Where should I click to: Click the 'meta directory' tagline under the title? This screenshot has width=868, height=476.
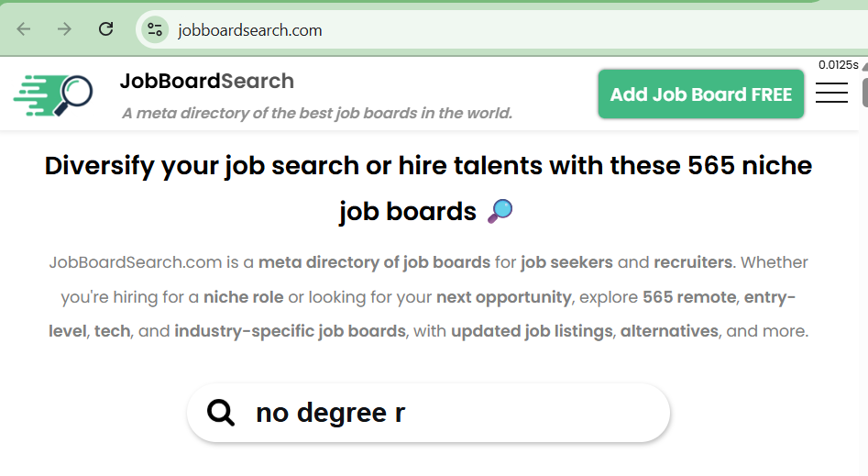pyautogui.click(x=316, y=114)
